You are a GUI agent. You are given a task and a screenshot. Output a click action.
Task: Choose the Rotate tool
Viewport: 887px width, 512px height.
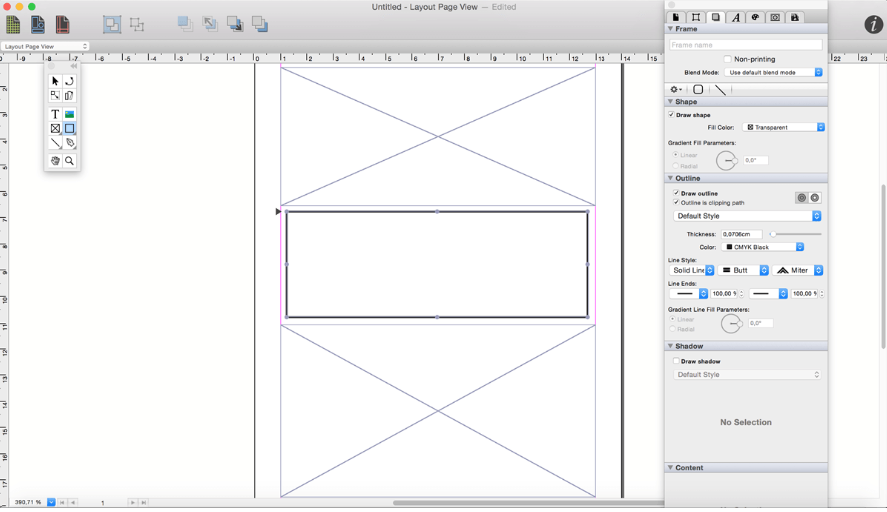click(x=69, y=81)
